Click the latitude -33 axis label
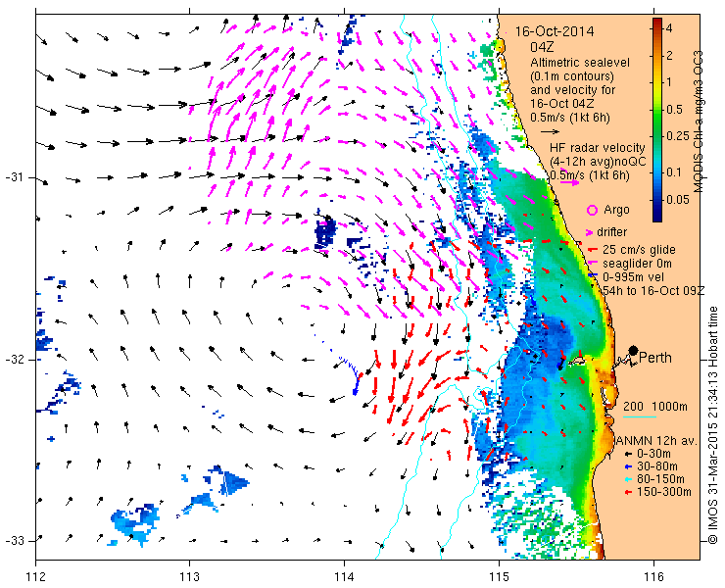Viewport: 725px width, 588px height. point(14,541)
